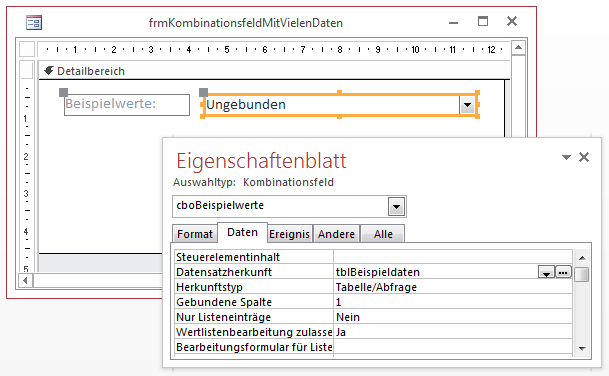
Task: Switch to the Ereignis tab
Action: 289,234
